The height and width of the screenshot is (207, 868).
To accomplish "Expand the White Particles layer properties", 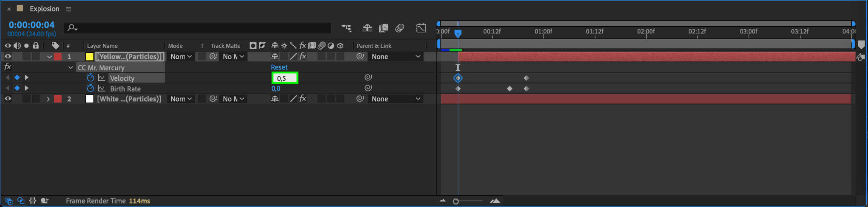I will 48,99.
